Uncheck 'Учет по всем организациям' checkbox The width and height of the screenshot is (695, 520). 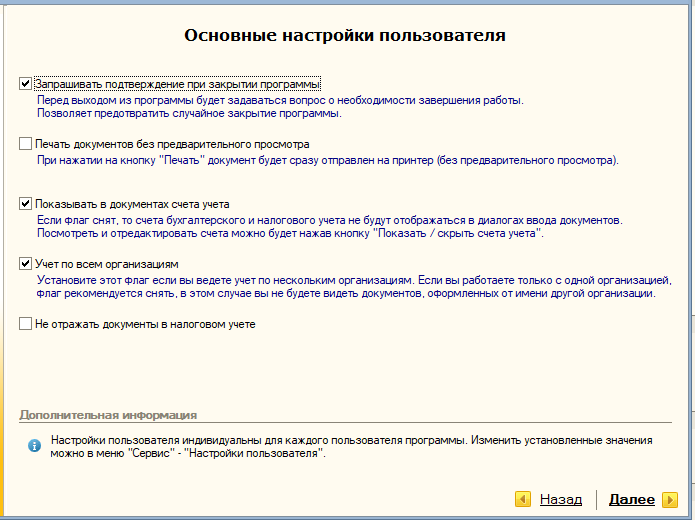pyautogui.click(x=25, y=264)
